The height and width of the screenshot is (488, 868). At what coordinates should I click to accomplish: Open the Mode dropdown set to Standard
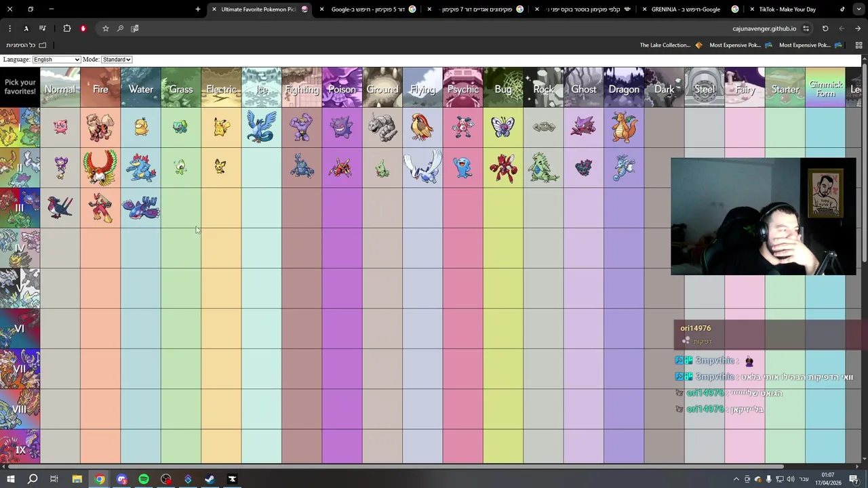[x=117, y=60]
